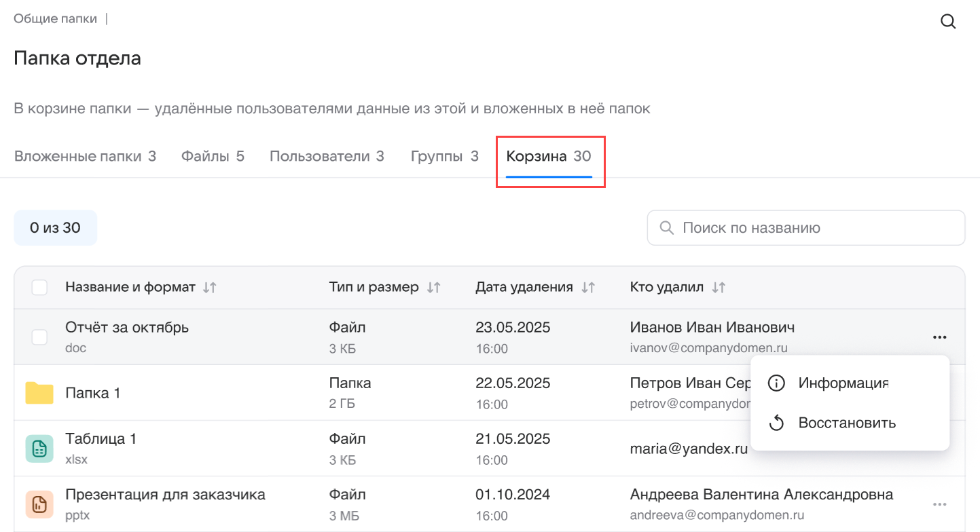Focus the Поиск по названию field
Viewport: 980px width, 532px height.
click(815, 228)
